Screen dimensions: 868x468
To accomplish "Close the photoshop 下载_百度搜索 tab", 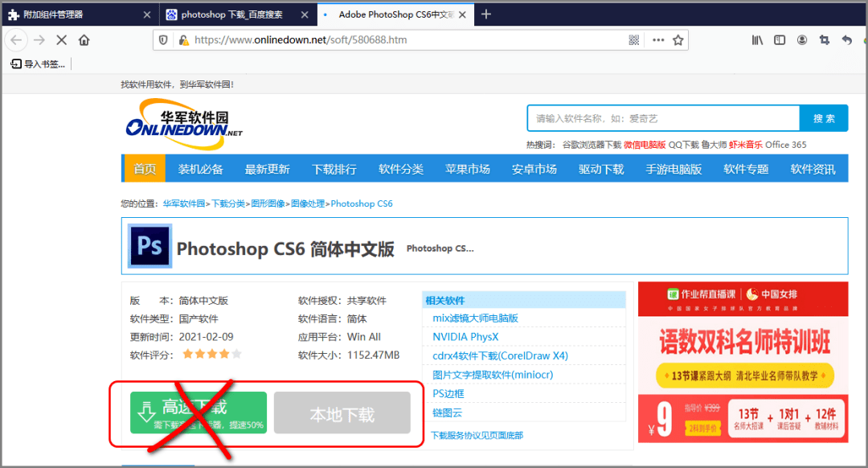I will [x=305, y=15].
